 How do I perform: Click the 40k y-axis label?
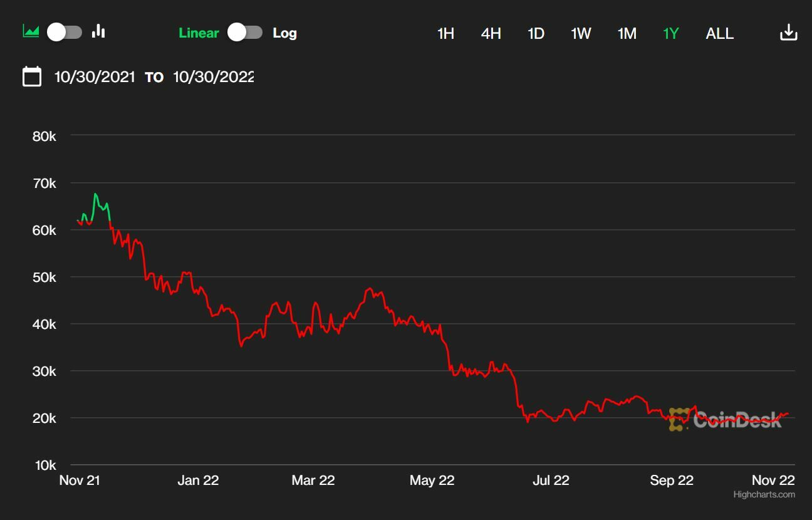(x=44, y=325)
